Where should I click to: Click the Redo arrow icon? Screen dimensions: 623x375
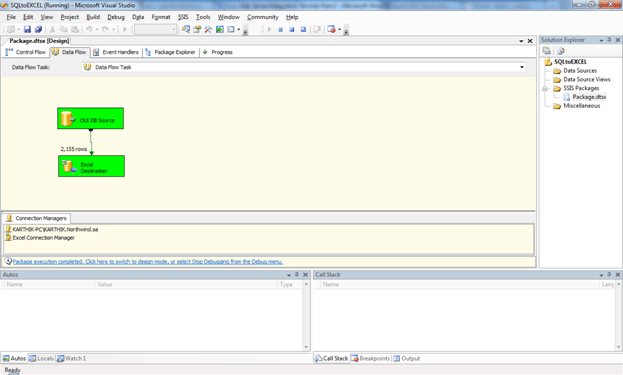tap(105, 29)
